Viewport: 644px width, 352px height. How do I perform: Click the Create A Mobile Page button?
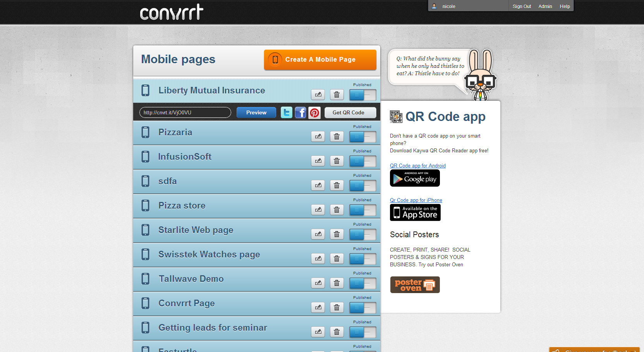(x=320, y=60)
